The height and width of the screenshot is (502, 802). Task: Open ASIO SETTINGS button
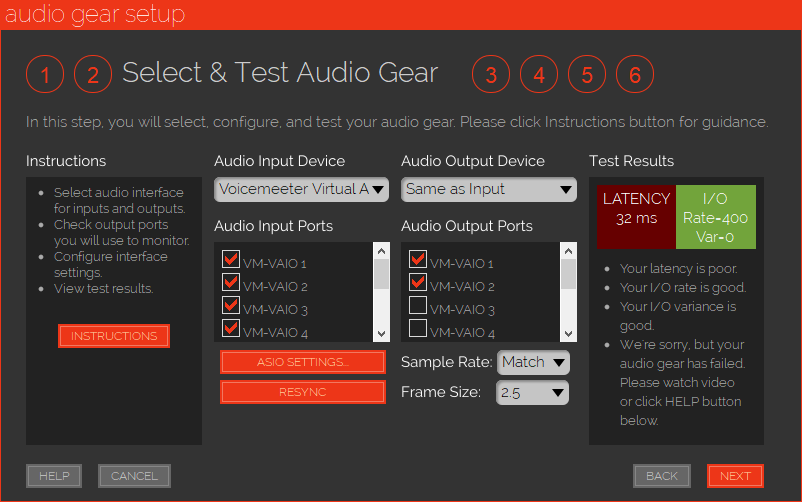(x=302, y=362)
